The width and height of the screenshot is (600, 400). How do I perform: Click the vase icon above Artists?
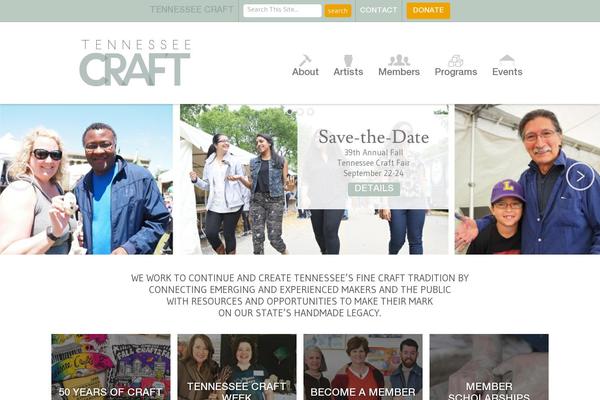(x=348, y=60)
